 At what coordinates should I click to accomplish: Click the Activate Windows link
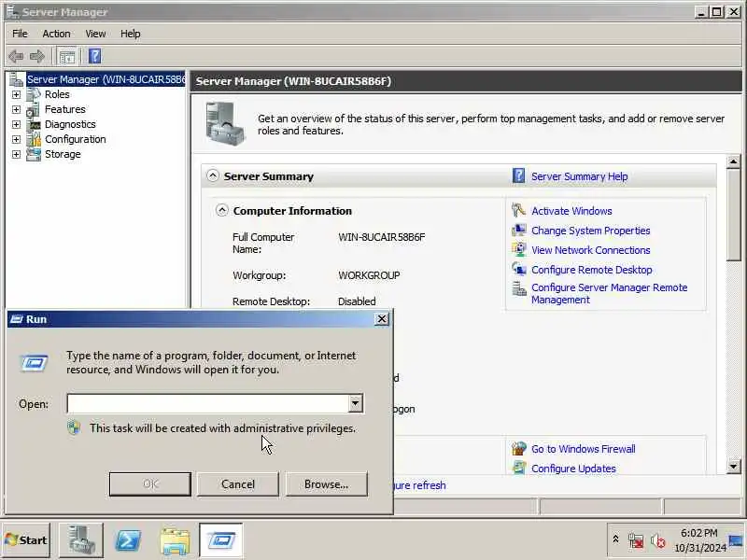click(571, 211)
